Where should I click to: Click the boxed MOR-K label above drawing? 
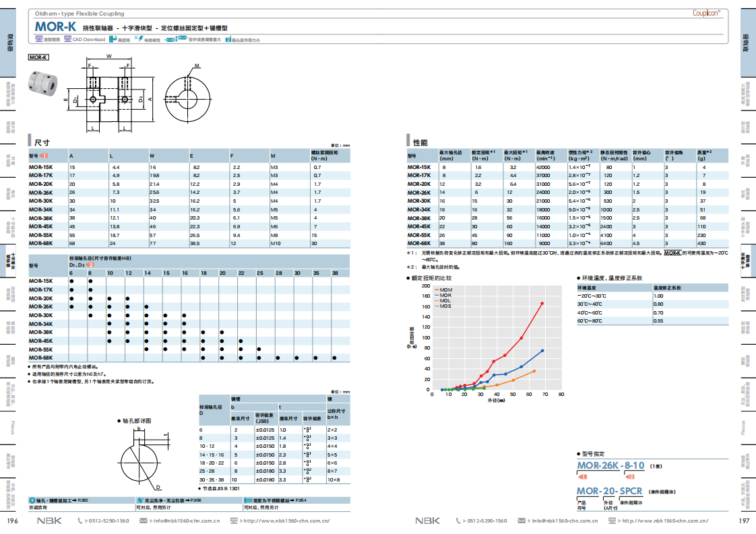coord(38,57)
